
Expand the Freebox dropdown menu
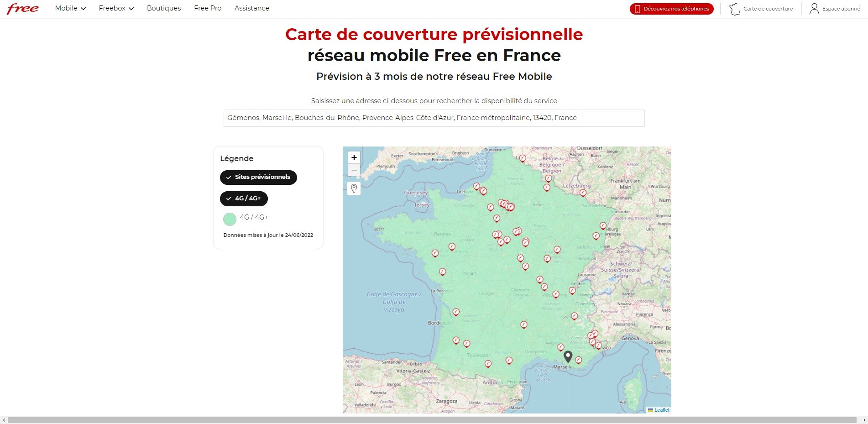(x=116, y=8)
